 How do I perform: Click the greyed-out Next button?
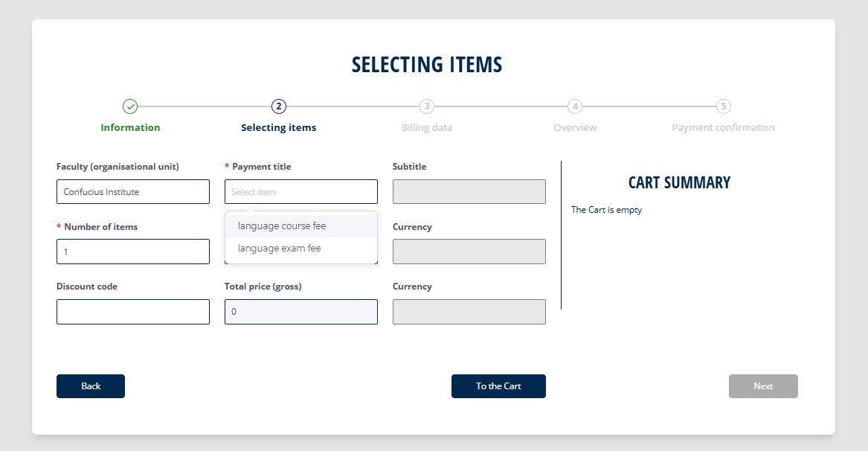[x=763, y=386]
